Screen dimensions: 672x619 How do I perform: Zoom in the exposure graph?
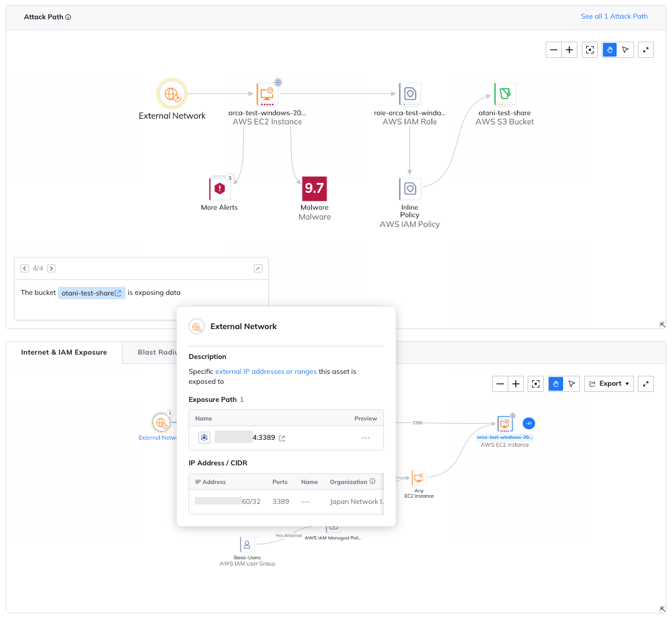pos(516,384)
